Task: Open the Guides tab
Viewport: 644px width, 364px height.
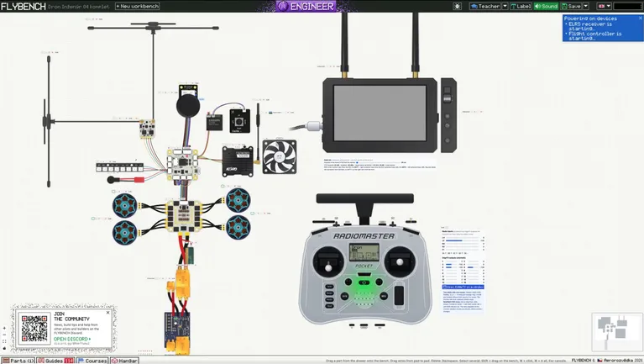Action: point(55,361)
